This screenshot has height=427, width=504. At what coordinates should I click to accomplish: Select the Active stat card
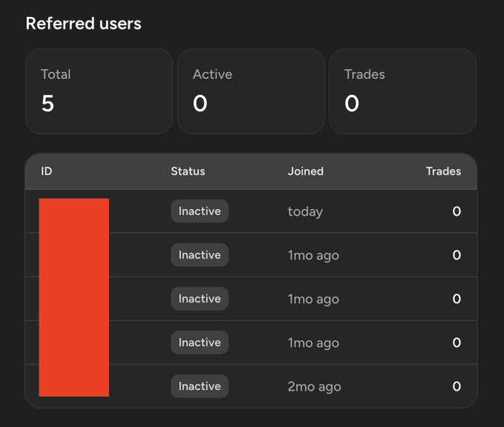tap(251, 91)
